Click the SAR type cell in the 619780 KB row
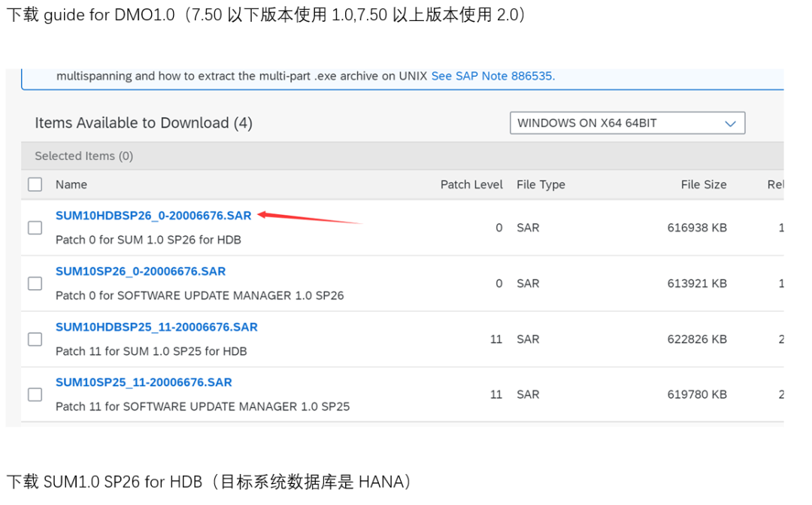812x505 pixels. [x=528, y=395]
